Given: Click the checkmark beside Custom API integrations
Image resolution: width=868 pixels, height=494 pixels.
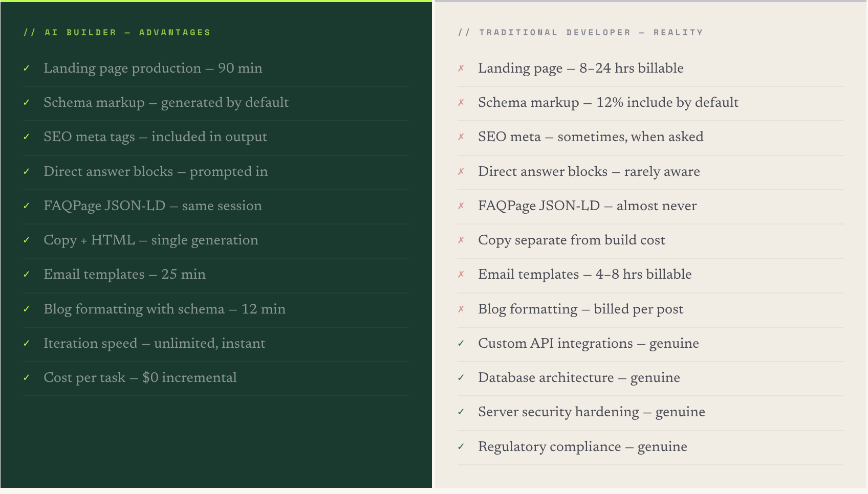Looking at the screenshot, I should coord(461,344).
